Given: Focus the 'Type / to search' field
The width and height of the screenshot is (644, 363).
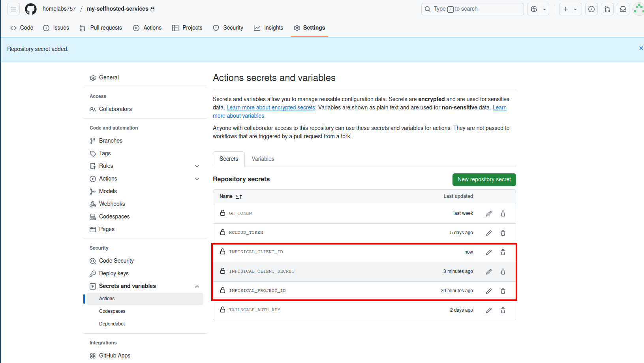Looking at the screenshot, I should coord(472,9).
